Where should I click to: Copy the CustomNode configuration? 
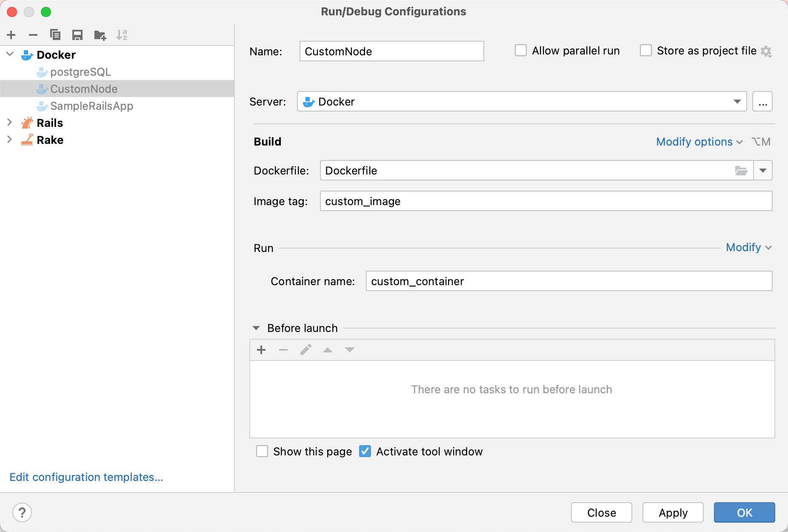(56, 35)
